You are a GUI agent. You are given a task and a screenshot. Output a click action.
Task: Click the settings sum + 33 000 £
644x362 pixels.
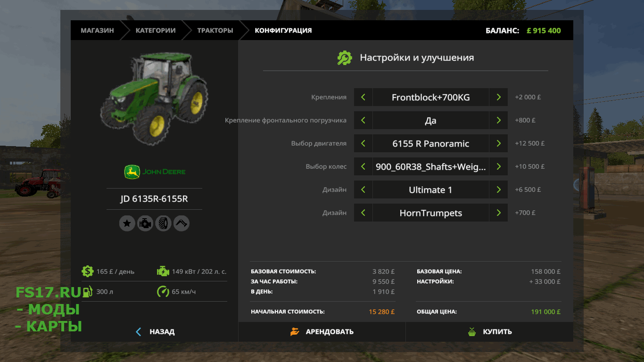545,281
